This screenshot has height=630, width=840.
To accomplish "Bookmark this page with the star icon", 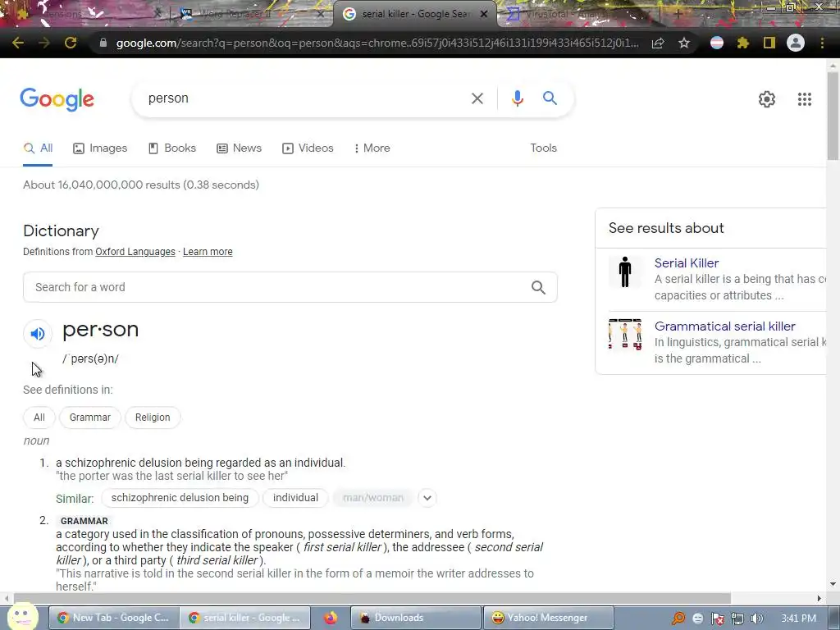I will point(684,43).
